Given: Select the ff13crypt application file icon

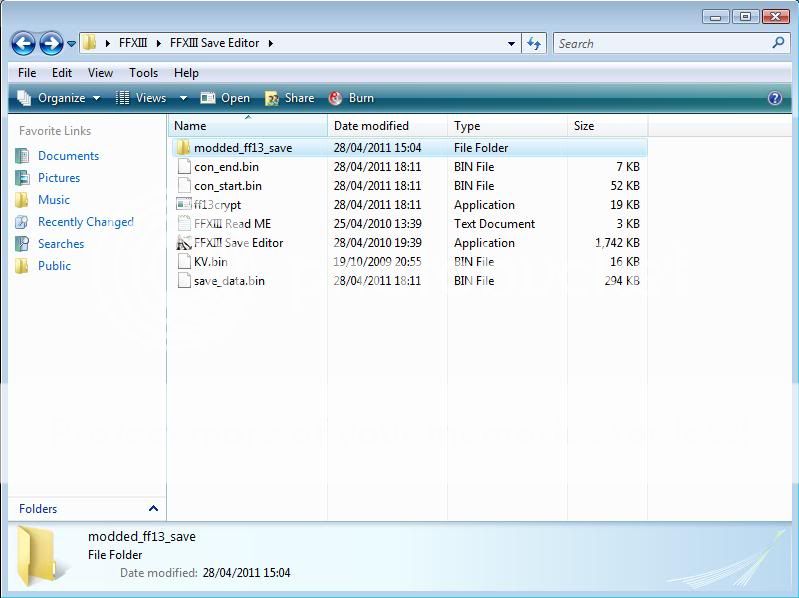Looking at the screenshot, I should coord(183,205).
